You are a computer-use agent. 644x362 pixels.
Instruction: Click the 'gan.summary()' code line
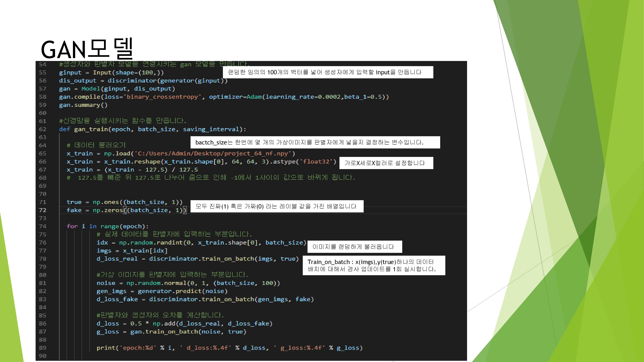tap(83, 105)
